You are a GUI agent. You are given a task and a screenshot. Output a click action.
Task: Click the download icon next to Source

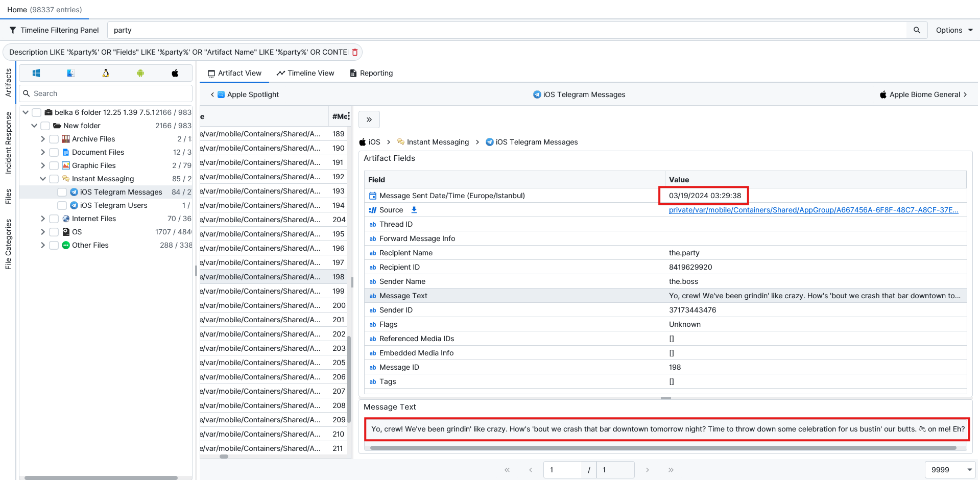[x=414, y=210]
